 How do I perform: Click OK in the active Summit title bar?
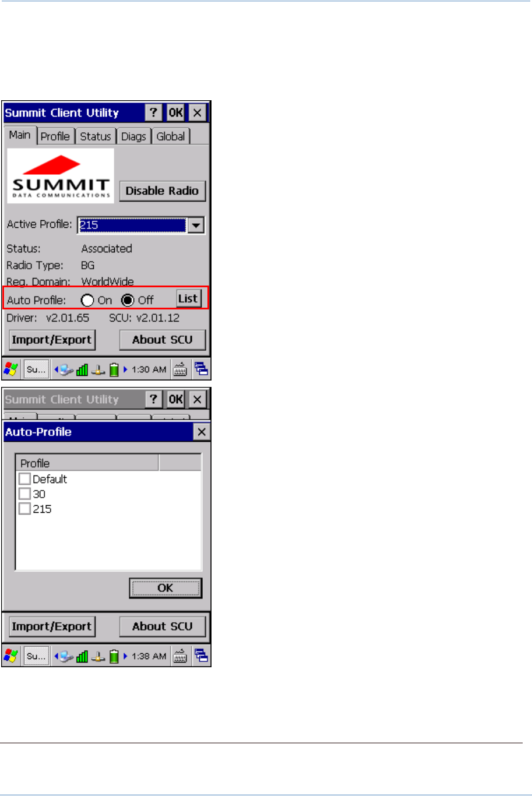point(175,112)
